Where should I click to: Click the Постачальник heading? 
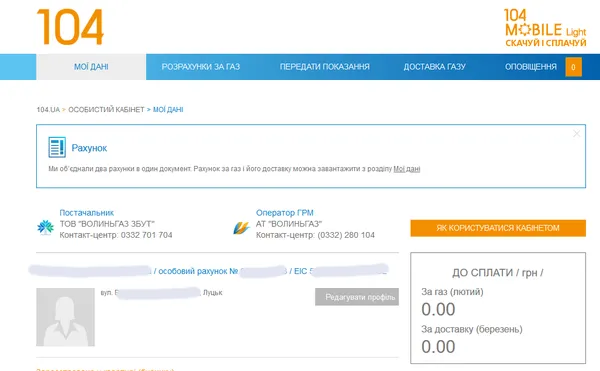[86, 213]
